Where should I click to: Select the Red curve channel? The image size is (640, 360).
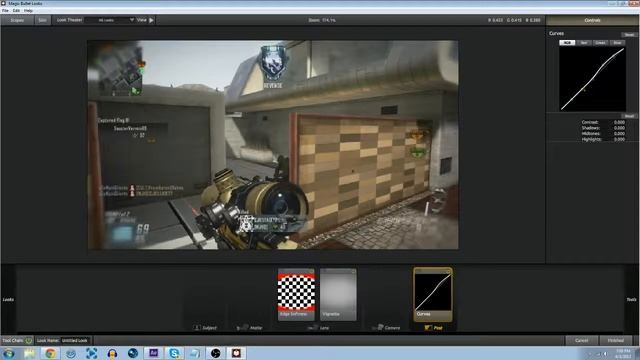pos(584,42)
